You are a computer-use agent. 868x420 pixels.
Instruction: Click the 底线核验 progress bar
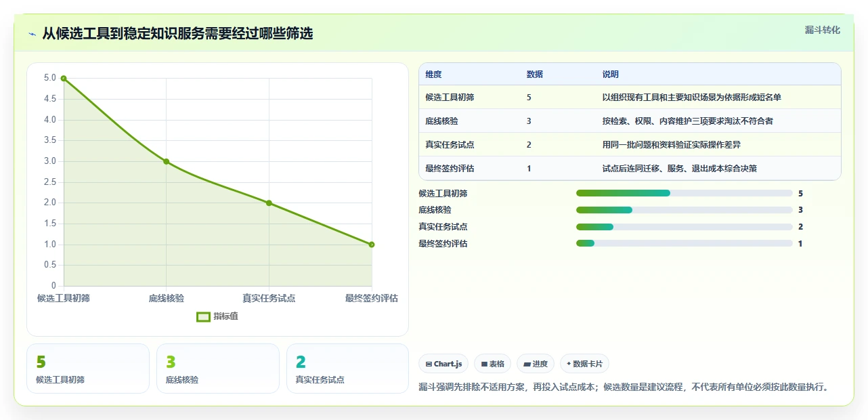click(x=684, y=210)
